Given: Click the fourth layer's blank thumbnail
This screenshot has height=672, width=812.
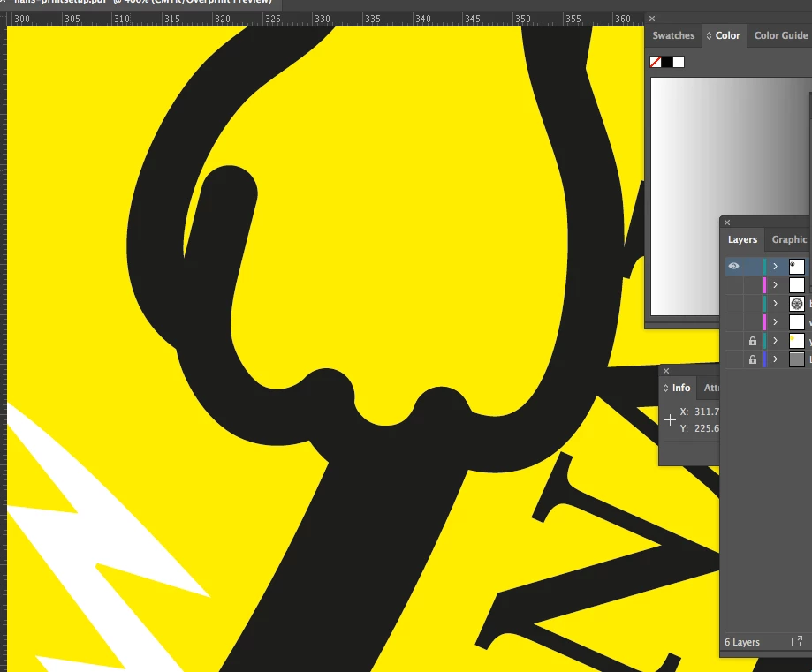Looking at the screenshot, I should (x=796, y=322).
